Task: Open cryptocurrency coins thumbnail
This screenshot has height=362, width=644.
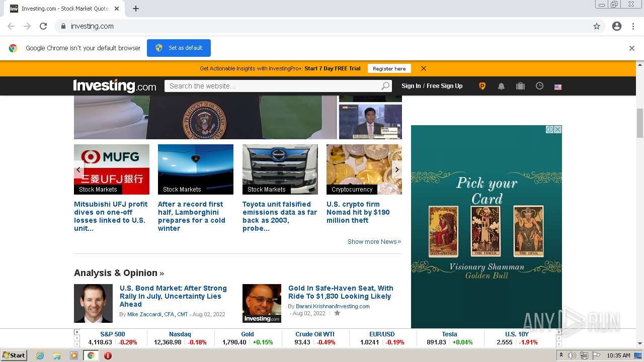Action: point(364,169)
